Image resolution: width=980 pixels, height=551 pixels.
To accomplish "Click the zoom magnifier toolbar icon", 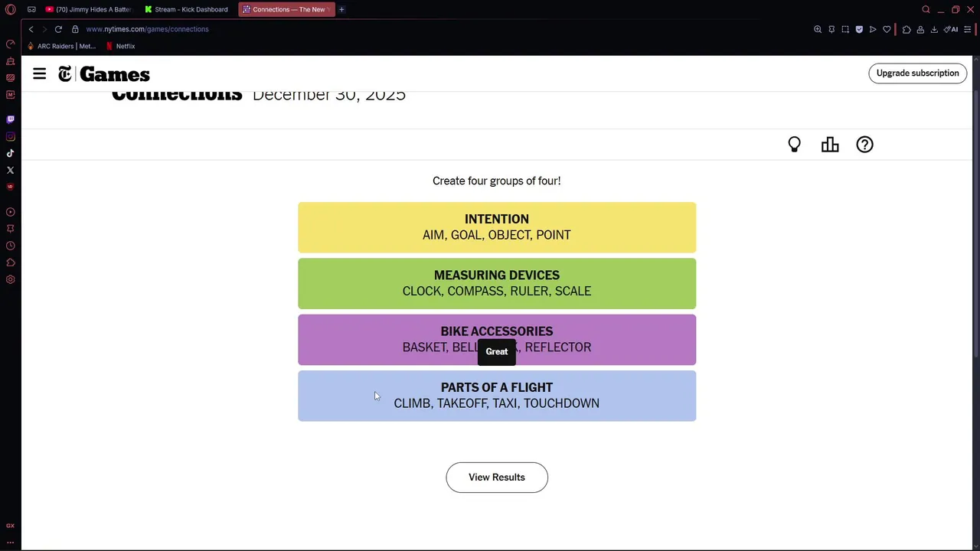I will coord(818,29).
